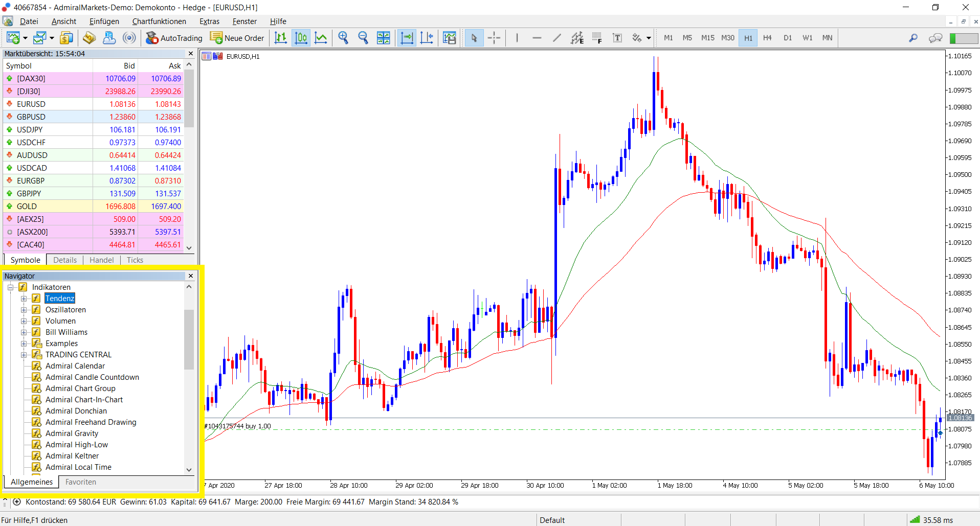
Task: Open the search magnifier icon
Action: 913,38
